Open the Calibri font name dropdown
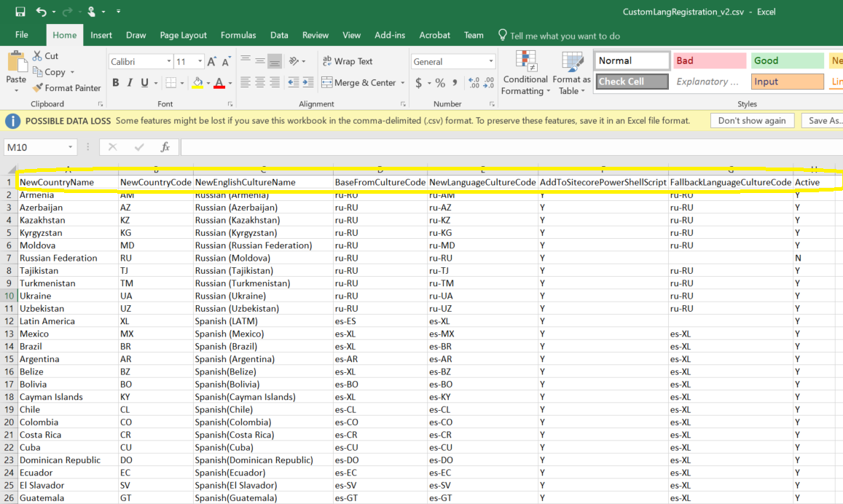843x504 pixels. 169,62
